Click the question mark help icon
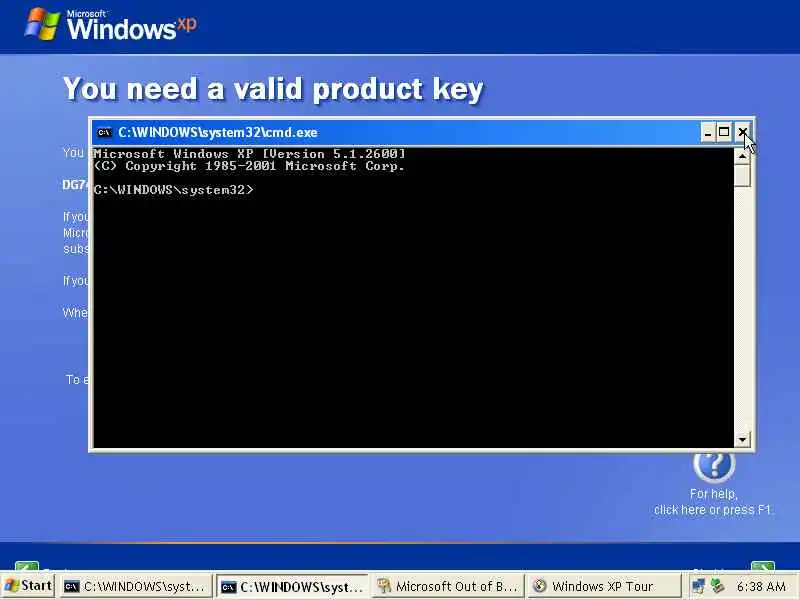Screen dimensions: 800x600 point(714,465)
